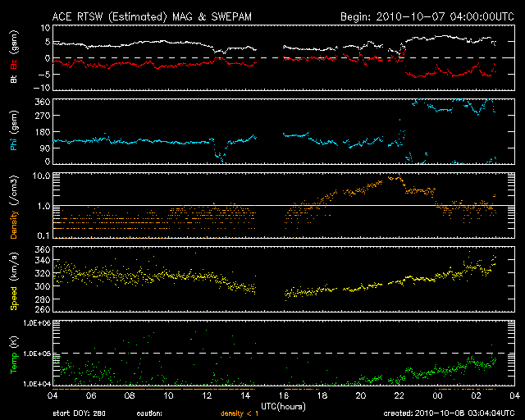Click the 'Phi (gsm)' axis label

14,130
